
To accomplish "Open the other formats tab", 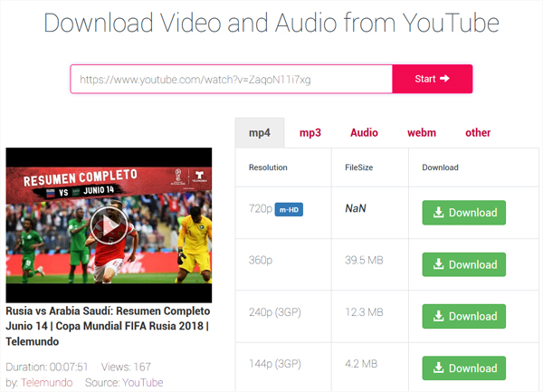I will (478, 133).
